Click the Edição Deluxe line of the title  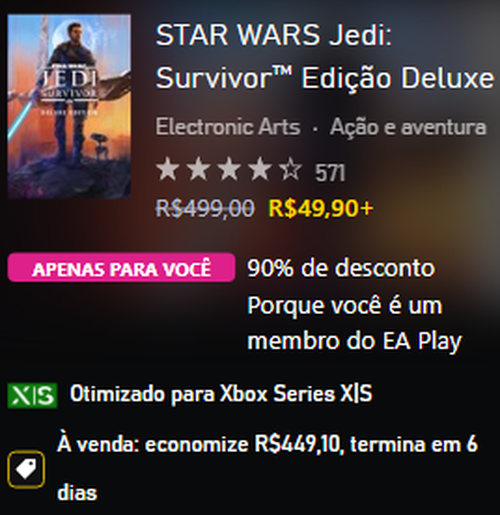coord(397,78)
